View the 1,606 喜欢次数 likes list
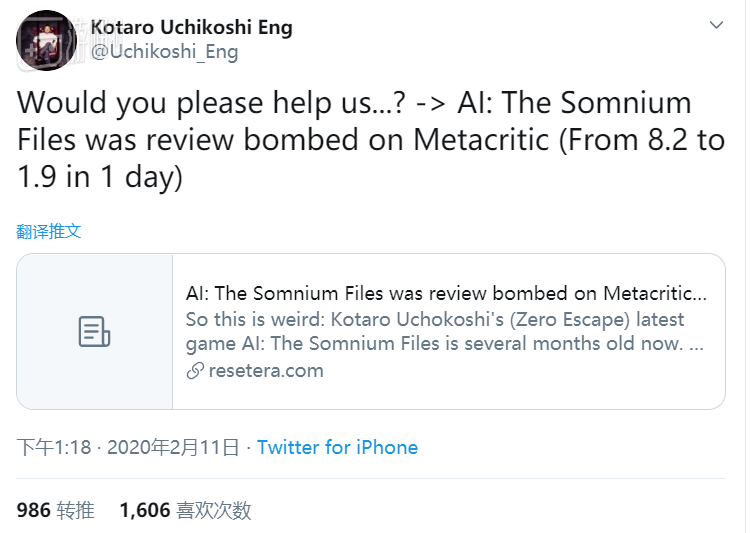Screen dimensions: 750x533 (185, 510)
